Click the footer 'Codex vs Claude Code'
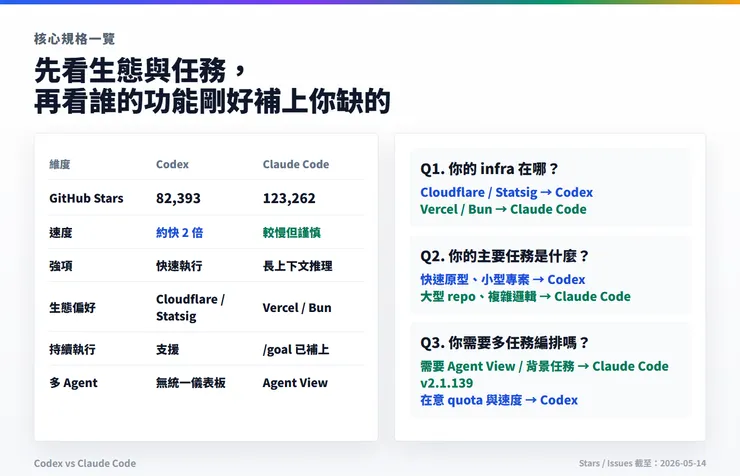Viewport: 740px width, 476px height. point(85,463)
